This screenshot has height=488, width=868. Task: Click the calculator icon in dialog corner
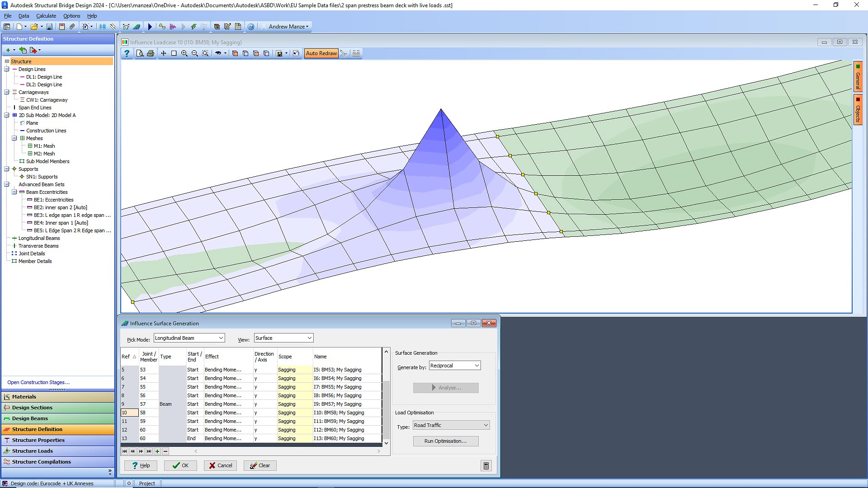pos(486,465)
